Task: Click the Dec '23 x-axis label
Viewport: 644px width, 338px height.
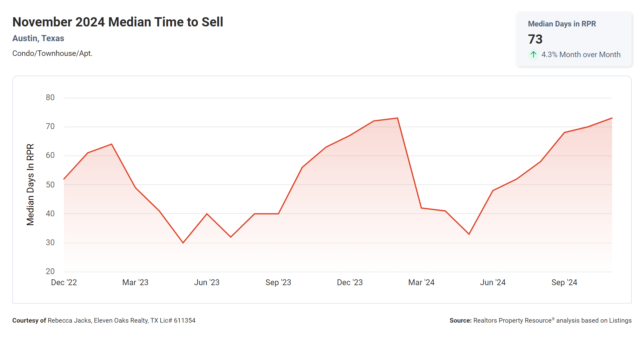Action: point(350,282)
